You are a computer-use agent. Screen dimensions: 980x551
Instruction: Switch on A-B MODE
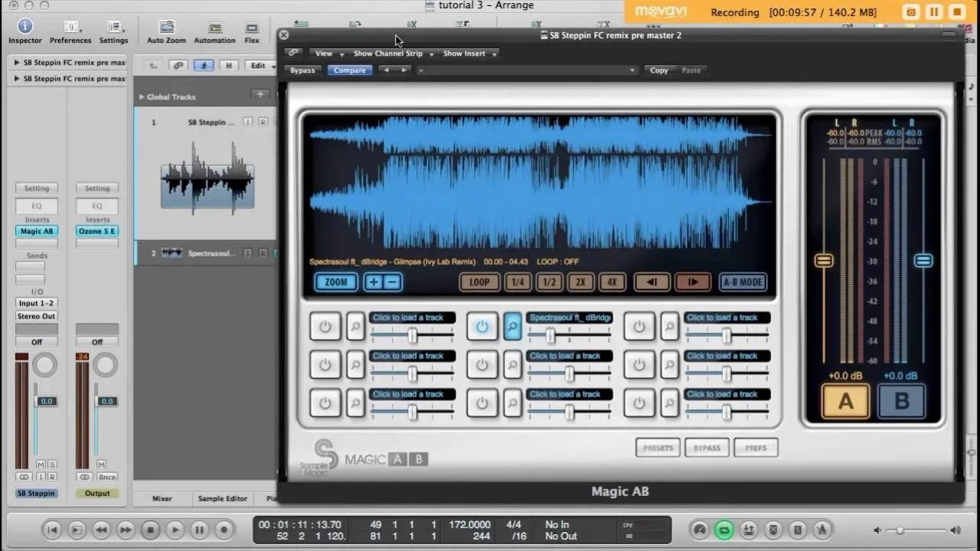(743, 282)
